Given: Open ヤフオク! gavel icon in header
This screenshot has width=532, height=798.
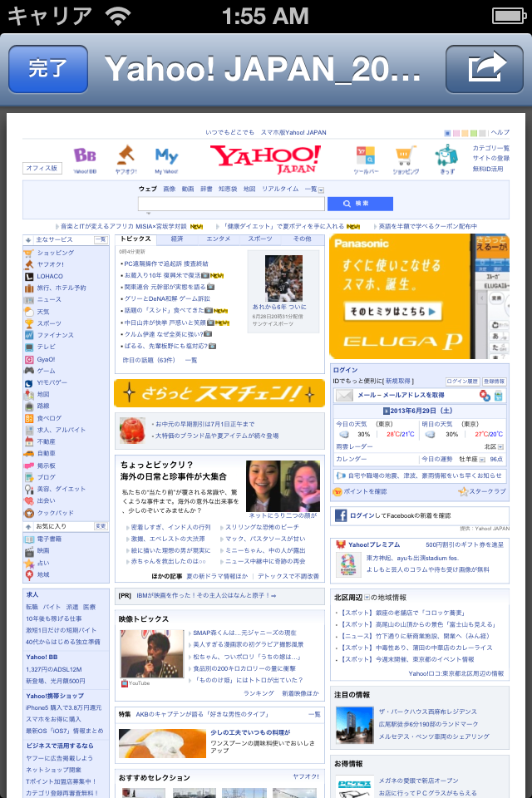Looking at the screenshot, I should tap(126, 160).
